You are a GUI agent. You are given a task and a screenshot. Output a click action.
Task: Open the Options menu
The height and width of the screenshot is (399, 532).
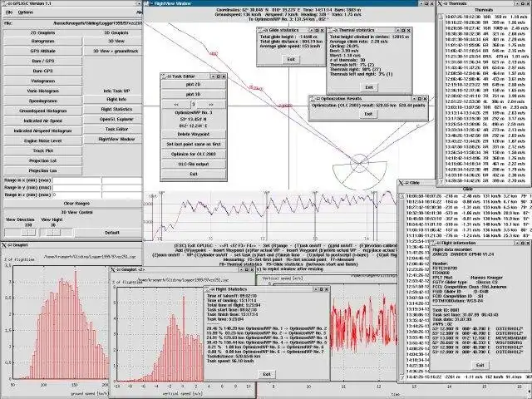coord(26,12)
